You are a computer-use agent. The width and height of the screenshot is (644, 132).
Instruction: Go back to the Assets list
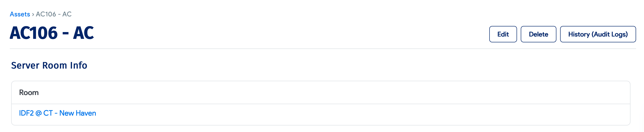pyautogui.click(x=20, y=14)
